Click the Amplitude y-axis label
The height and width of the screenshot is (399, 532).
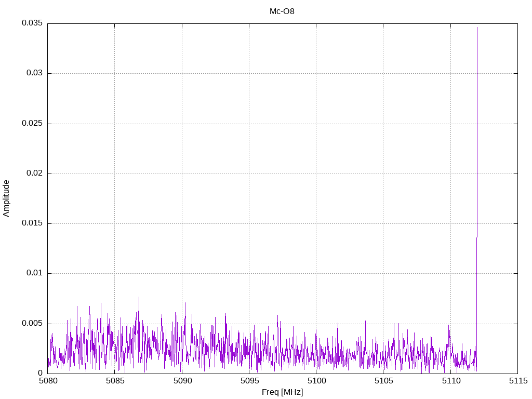[6, 198]
